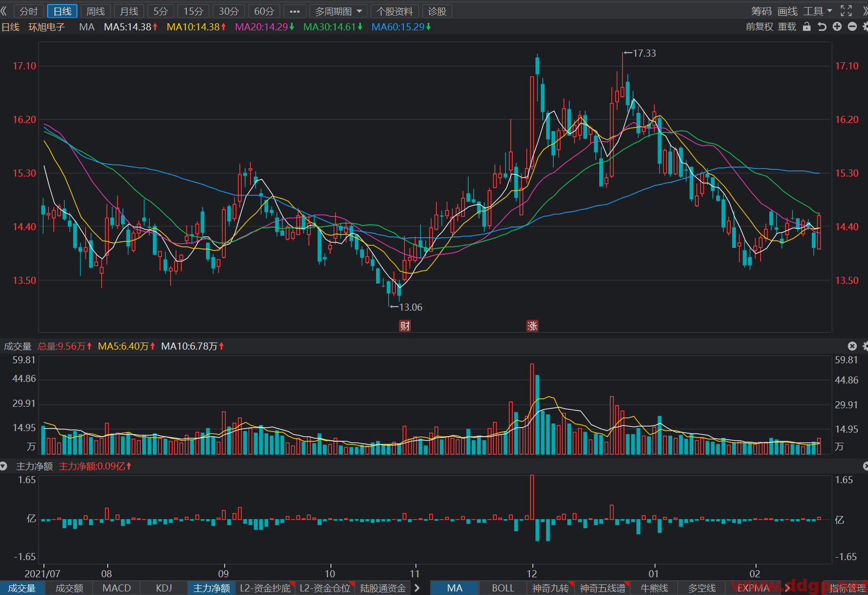The width and height of the screenshot is (868, 595).
Task: Click 13.06 low price marker
Action: (406, 307)
